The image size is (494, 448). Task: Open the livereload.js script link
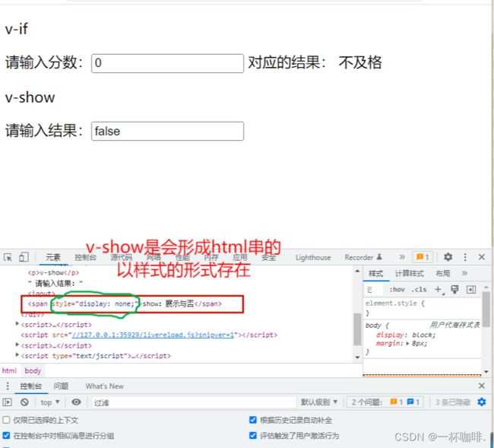[153, 335]
